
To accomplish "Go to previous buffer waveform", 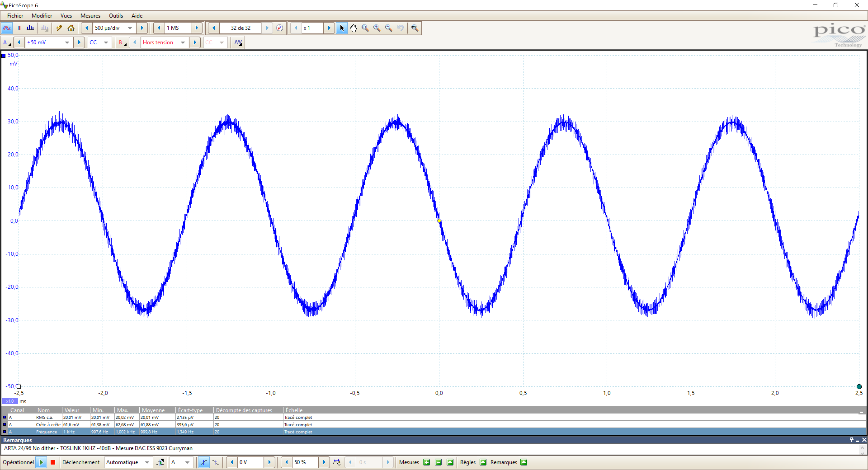I will 214,28.
